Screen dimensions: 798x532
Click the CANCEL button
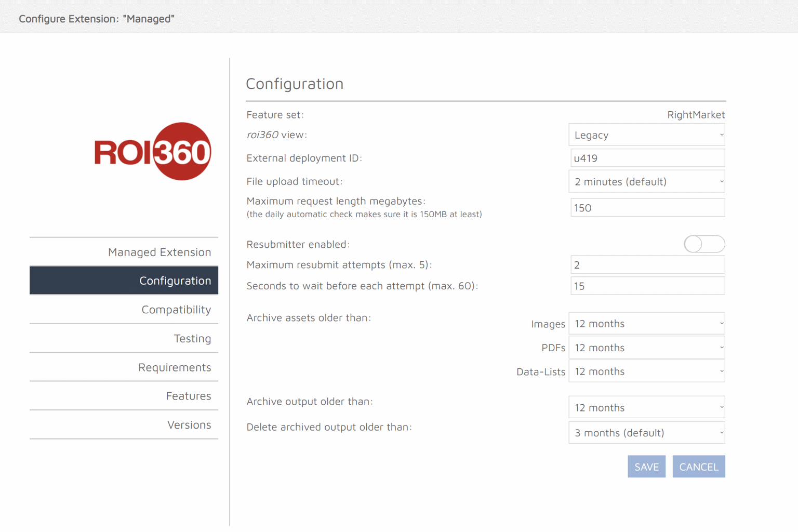(x=698, y=467)
